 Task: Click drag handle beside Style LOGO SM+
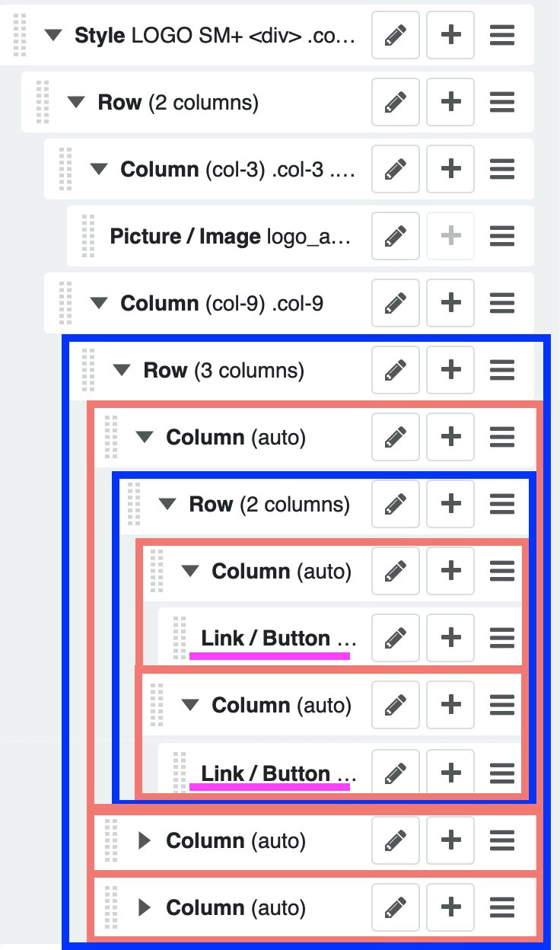tap(20, 35)
